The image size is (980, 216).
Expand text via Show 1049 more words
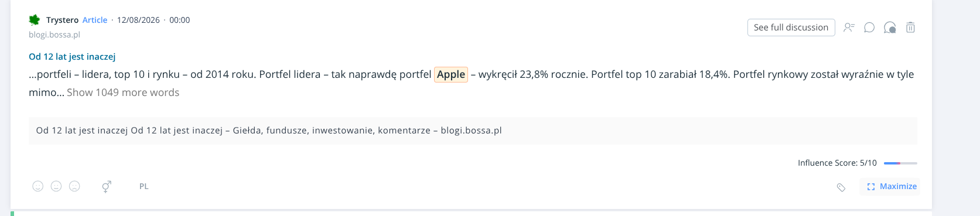coord(123,92)
